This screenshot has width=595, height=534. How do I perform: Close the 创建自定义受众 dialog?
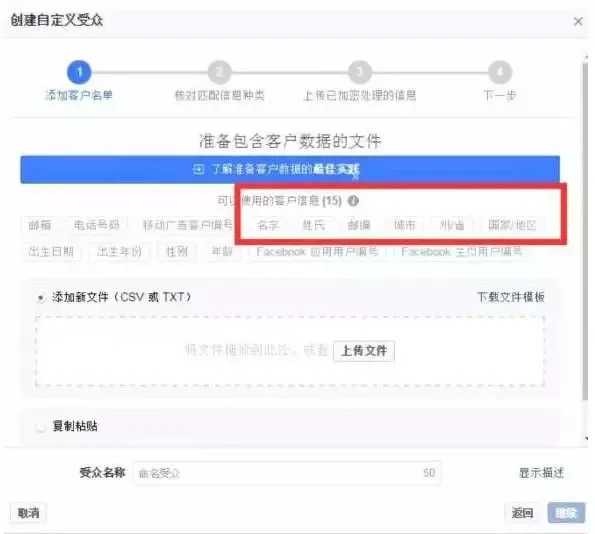578,22
